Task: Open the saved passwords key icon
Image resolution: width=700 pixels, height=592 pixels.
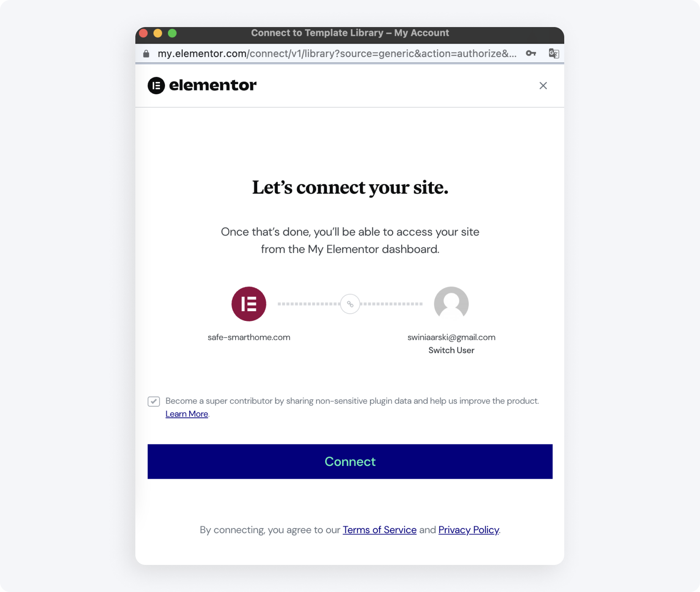Action: click(531, 53)
